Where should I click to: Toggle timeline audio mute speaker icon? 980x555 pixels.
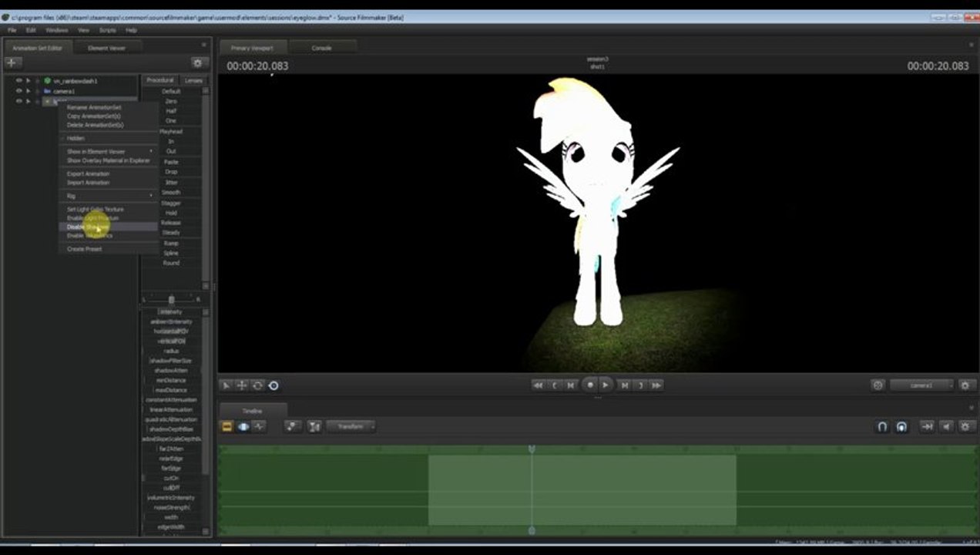[x=947, y=426]
